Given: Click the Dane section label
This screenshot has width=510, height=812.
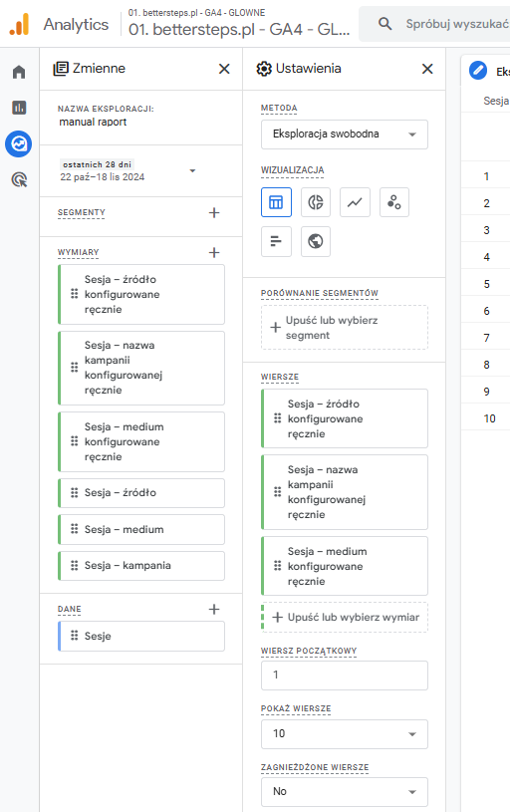Looking at the screenshot, I should pos(70,609).
